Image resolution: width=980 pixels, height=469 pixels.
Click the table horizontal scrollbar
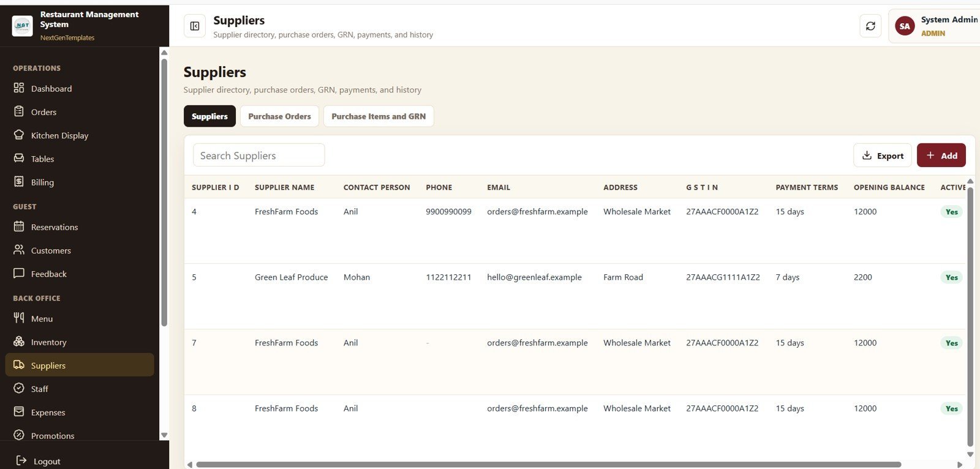pyautogui.click(x=548, y=465)
